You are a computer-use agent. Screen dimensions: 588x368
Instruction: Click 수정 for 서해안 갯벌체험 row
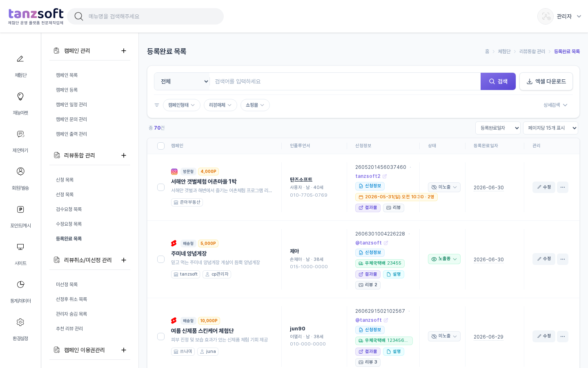point(544,187)
